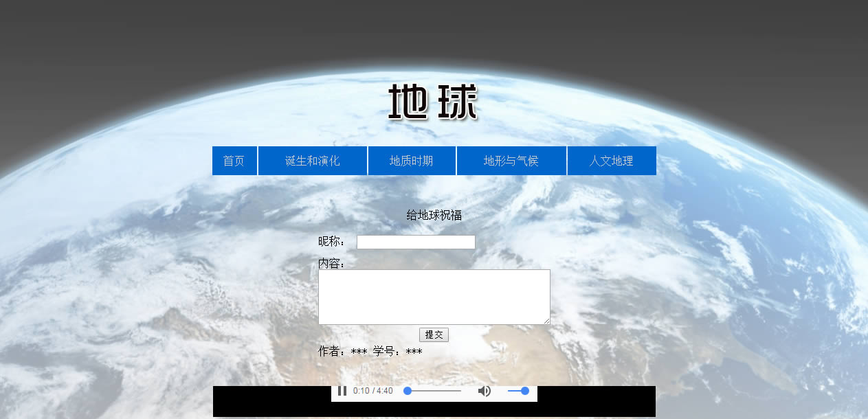Click inside the 内容 text area

[x=434, y=297]
